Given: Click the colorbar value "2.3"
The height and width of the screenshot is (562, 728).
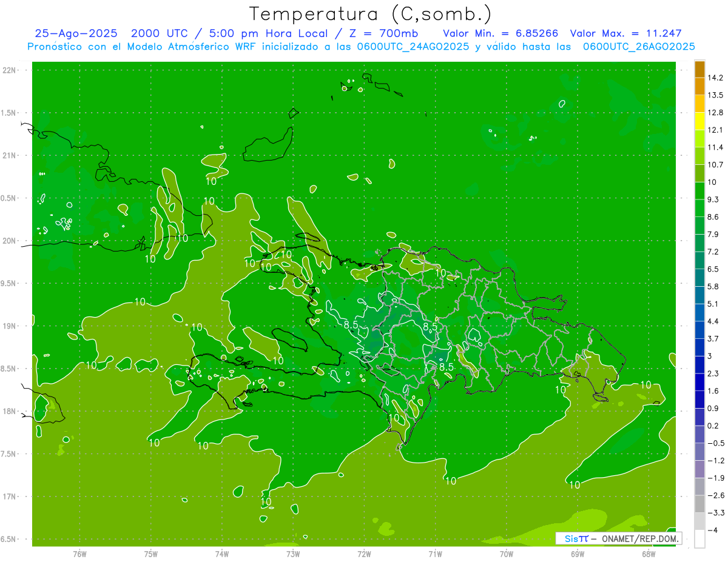Looking at the screenshot, I should click(x=713, y=373).
